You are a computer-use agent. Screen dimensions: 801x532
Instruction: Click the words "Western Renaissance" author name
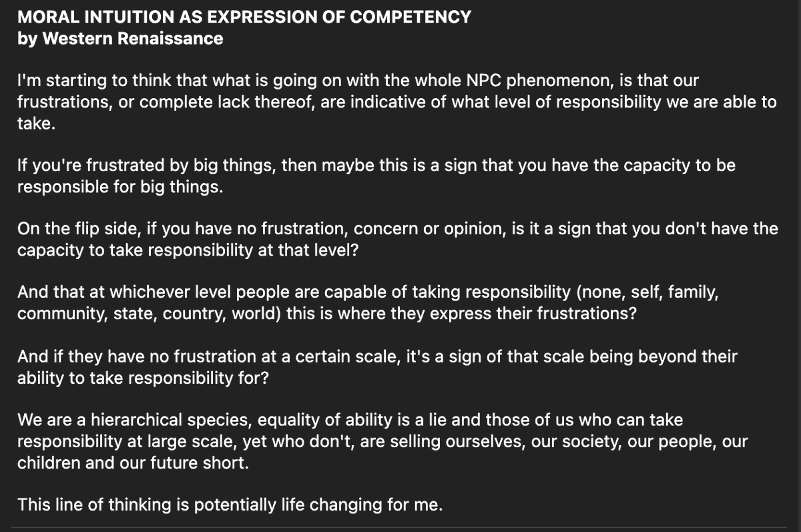pyautogui.click(x=133, y=39)
